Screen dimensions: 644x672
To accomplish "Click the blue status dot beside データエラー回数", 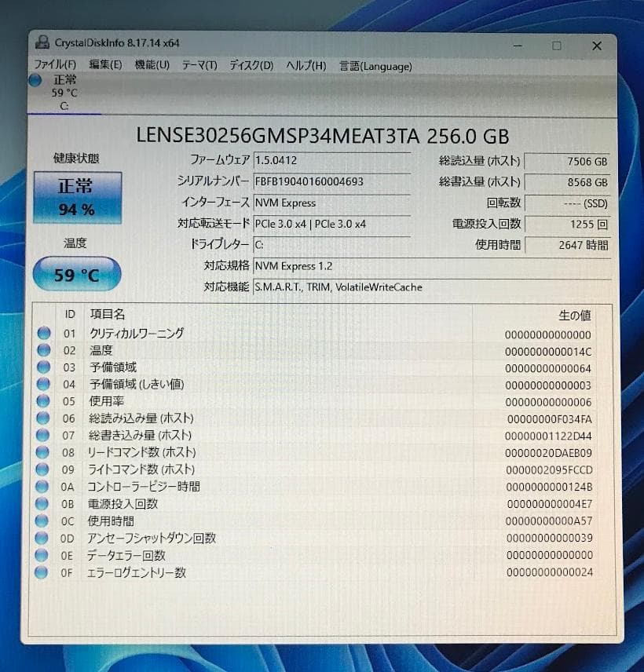I will (x=45, y=556).
